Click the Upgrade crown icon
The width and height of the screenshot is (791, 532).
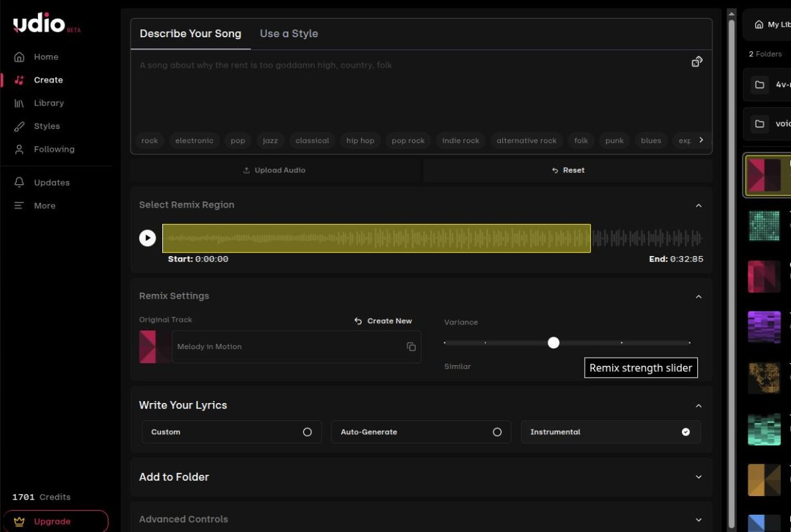click(x=20, y=521)
